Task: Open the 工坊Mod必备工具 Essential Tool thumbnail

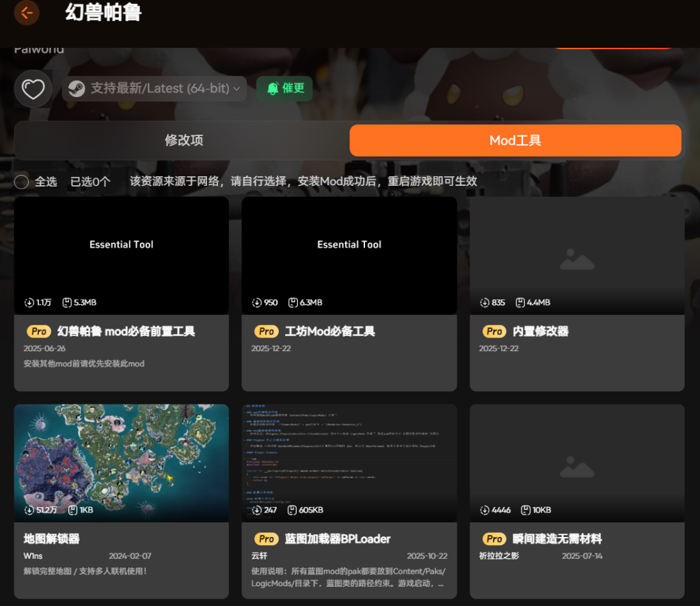Action: tap(349, 256)
